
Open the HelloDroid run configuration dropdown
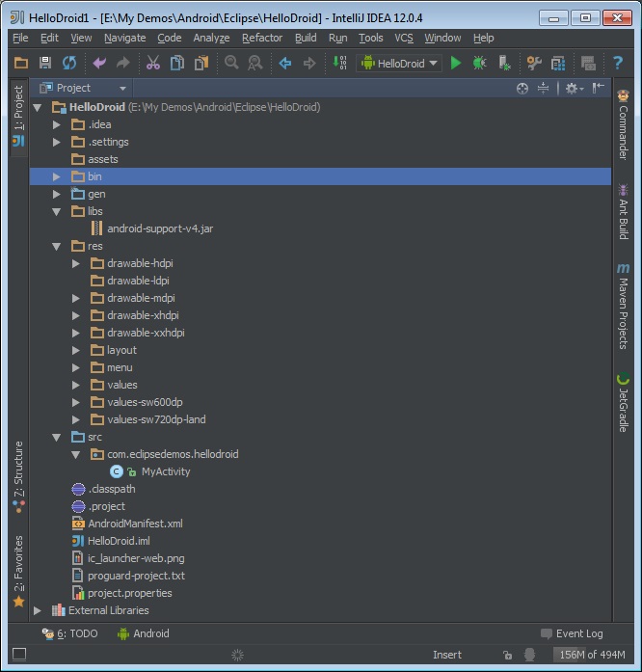coord(399,64)
